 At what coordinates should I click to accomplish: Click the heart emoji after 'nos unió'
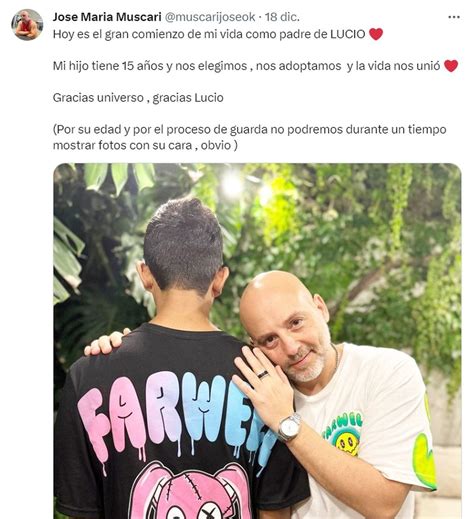point(451,66)
